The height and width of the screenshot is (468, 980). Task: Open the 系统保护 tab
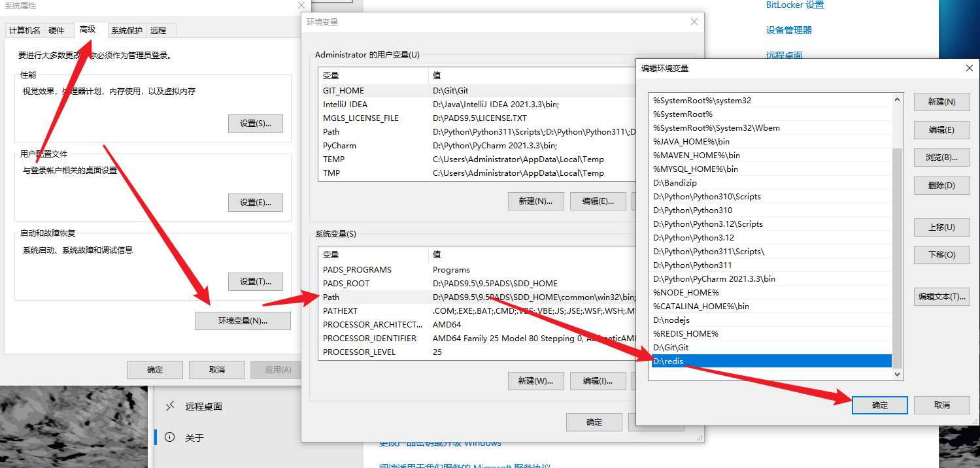[126, 31]
